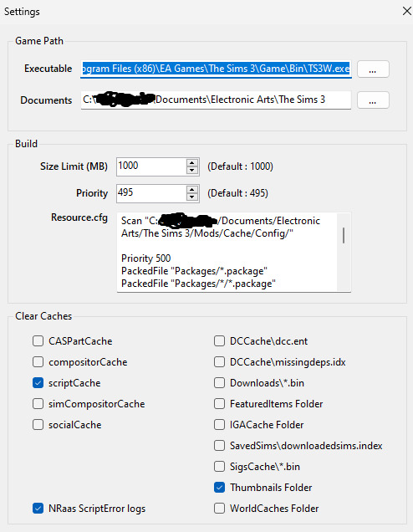Enable the CASPartCache checkbox

[38, 341]
